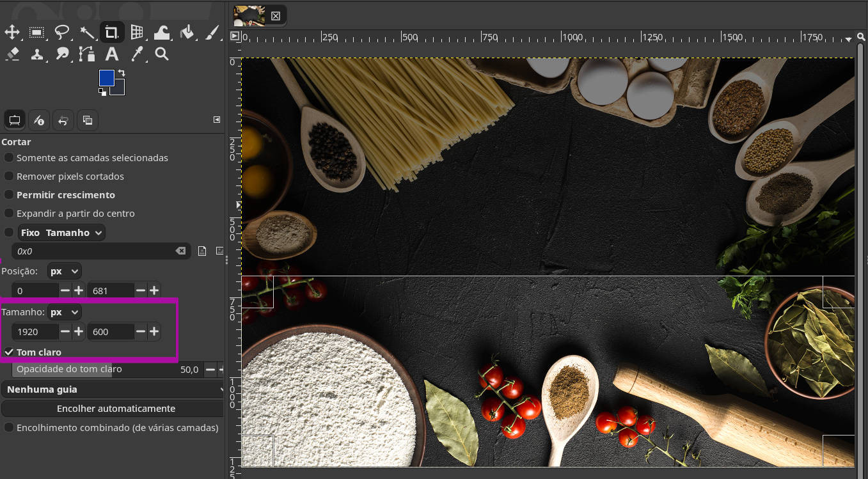This screenshot has height=479, width=868.
Task: Select the Eraser tool
Action: coord(12,54)
